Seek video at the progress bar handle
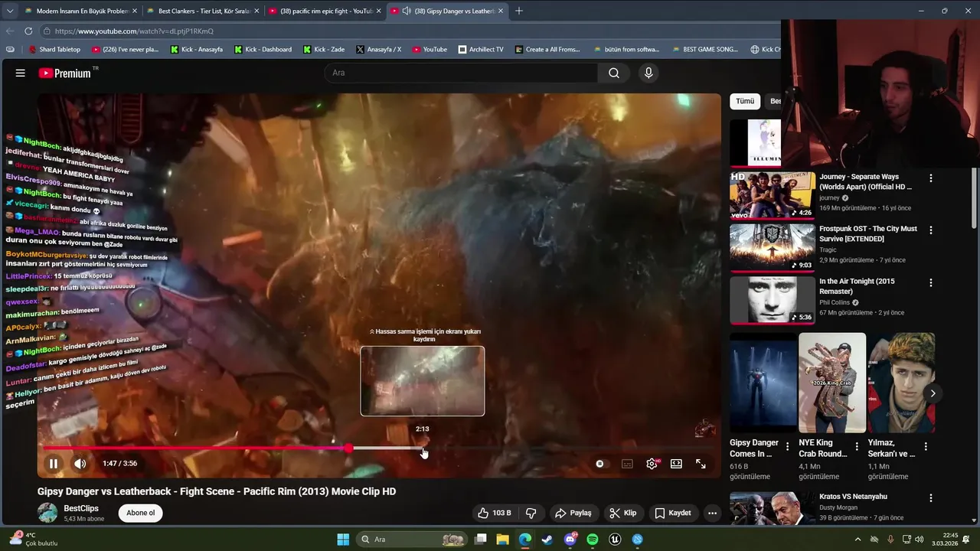 (349, 448)
